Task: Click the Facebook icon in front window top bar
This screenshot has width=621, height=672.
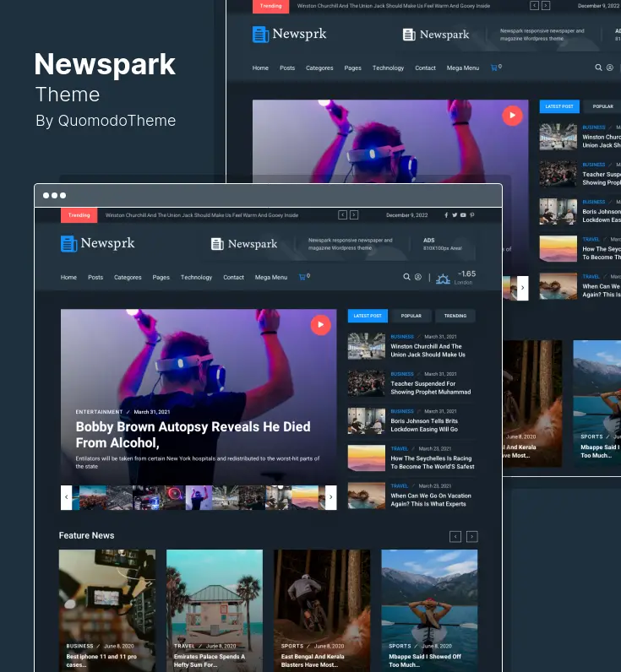Action: tap(446, 215)
